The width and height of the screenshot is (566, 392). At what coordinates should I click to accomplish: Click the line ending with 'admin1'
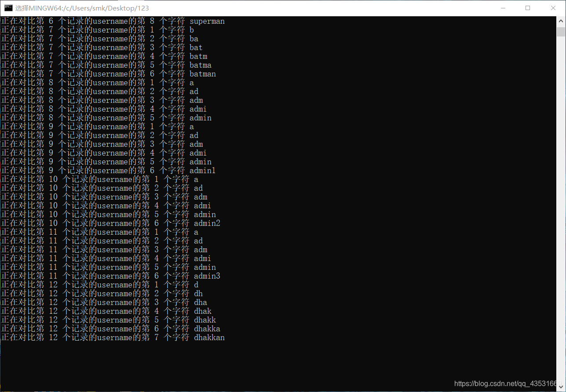tap(108, 171)
